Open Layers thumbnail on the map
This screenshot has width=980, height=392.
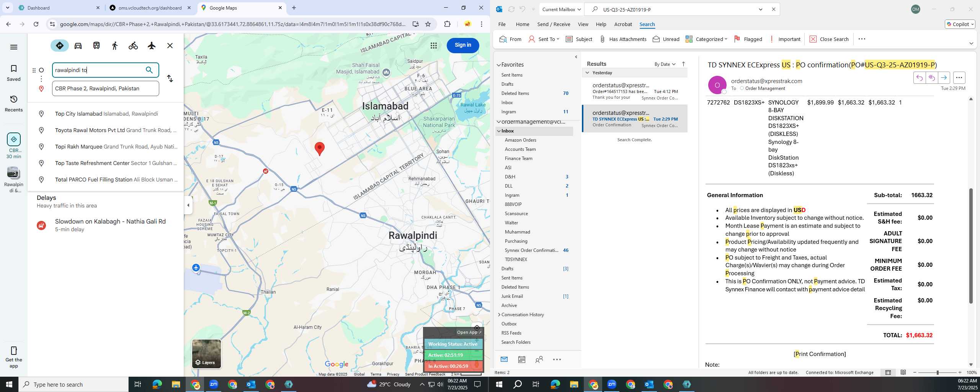tap(206, 354)
